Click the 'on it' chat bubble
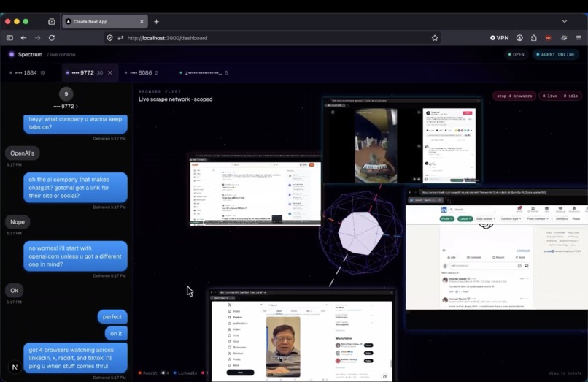 pyautogui.click(x=116, y=334)
